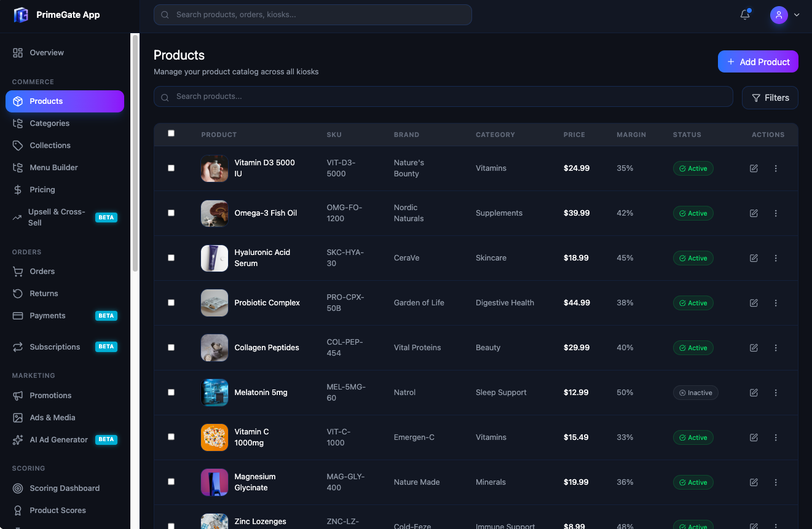This screenshot has height=529, width=812.
Task: Open Ads & Media page
Action: [x=65, y=418]
